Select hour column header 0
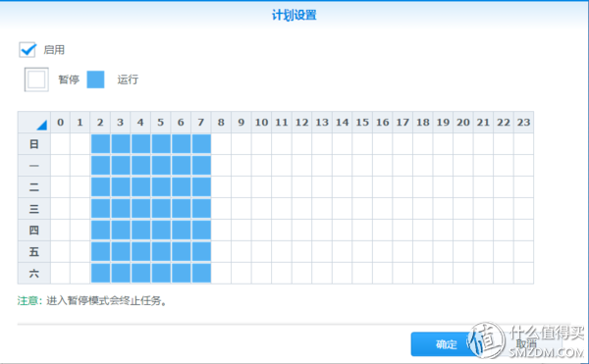This screenshot has width=589, height=364. [60, 123]
